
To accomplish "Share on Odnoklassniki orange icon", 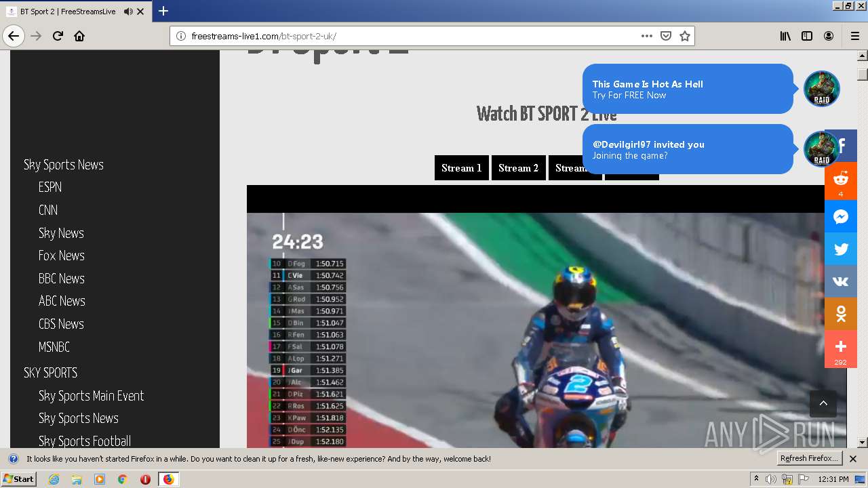I will 841,314.
